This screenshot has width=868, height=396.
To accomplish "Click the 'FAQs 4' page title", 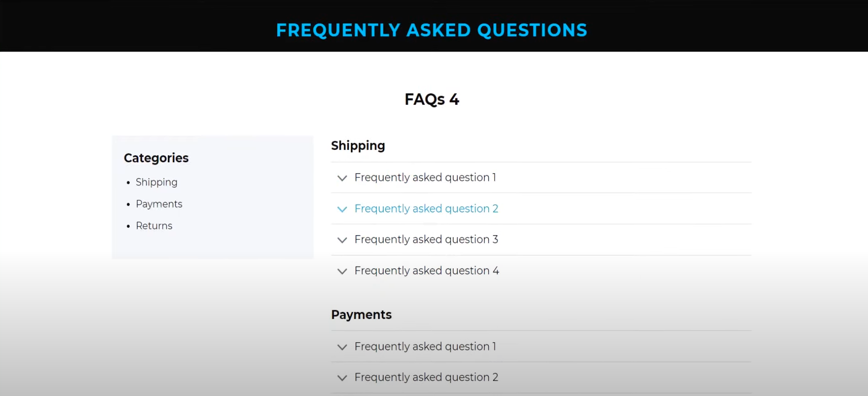I will coord(432,99).
